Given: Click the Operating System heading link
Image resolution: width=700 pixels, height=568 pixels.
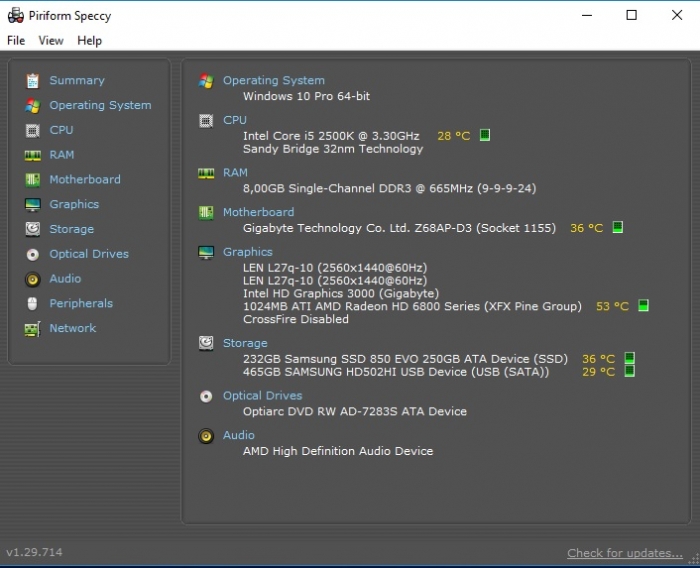Looking at the screenshot, I should click(x=274, y=80).
